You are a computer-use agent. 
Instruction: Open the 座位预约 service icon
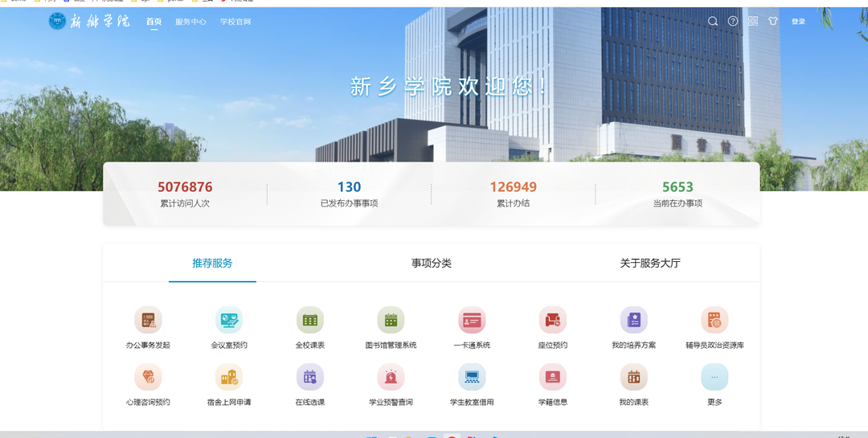pos(552,320)
